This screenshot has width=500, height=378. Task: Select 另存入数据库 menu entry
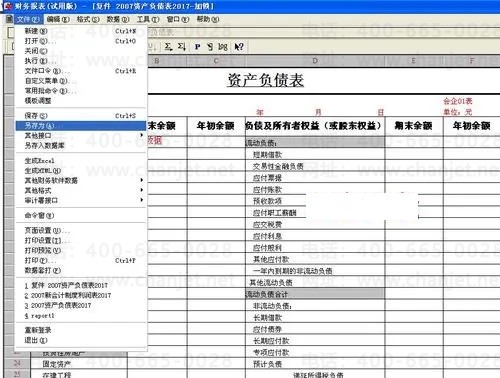pos(81,145)
